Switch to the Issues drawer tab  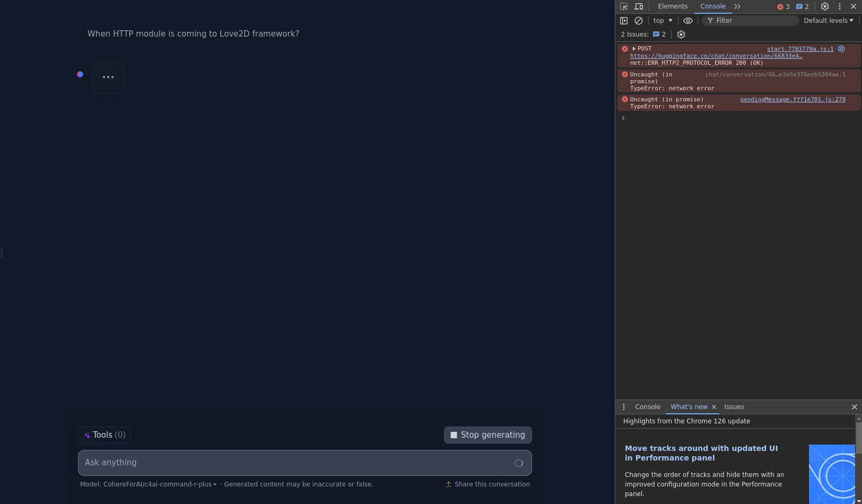(x=734, y=407)
